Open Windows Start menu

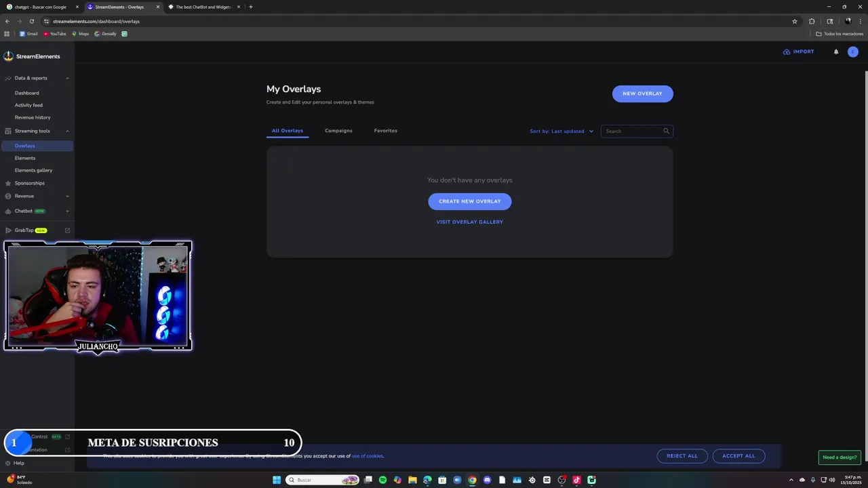click(x=277, y=480)
